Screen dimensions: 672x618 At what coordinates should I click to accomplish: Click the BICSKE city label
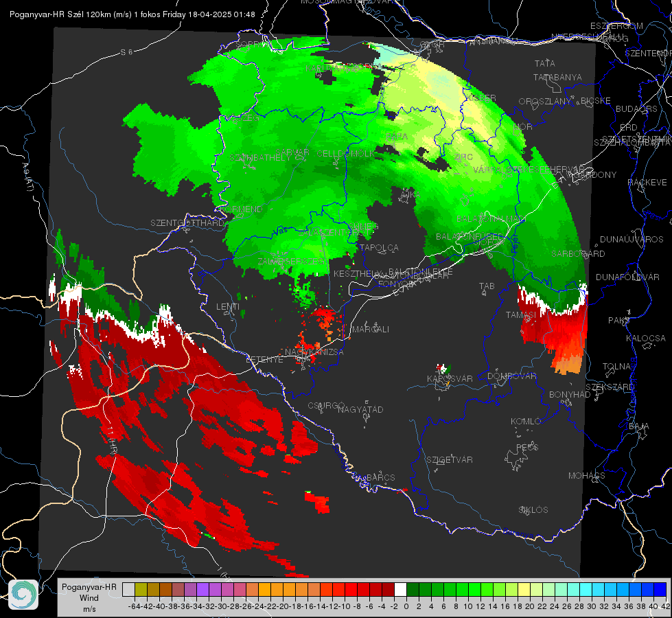tap(596, 101)
